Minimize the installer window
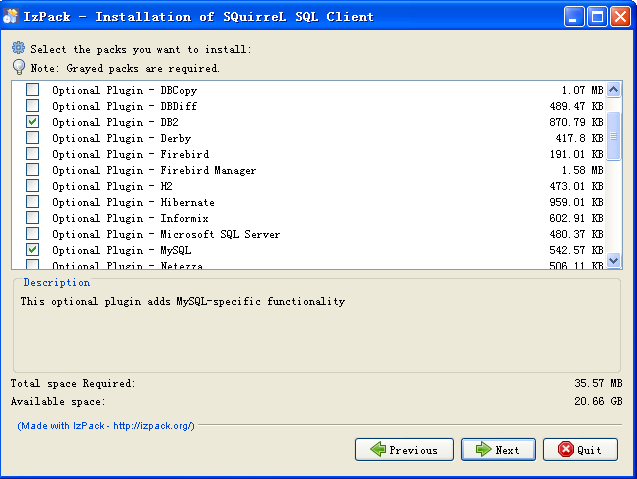 (573, 17)
